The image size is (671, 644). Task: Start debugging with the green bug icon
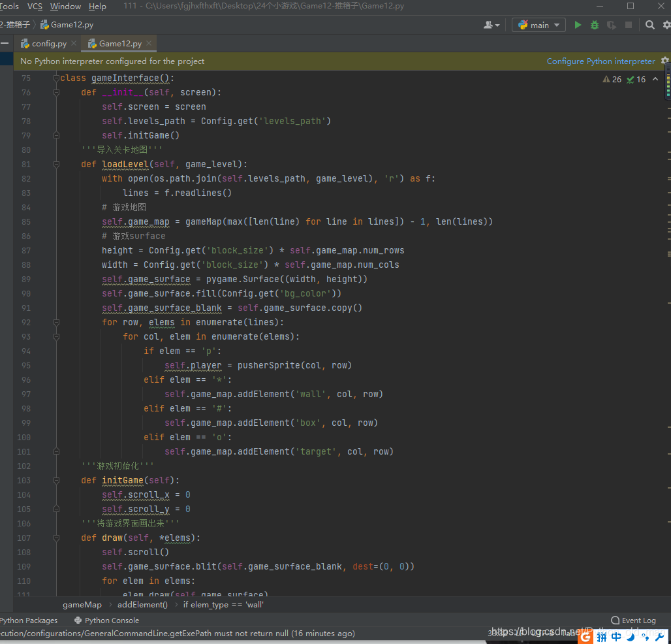(595, 25)
